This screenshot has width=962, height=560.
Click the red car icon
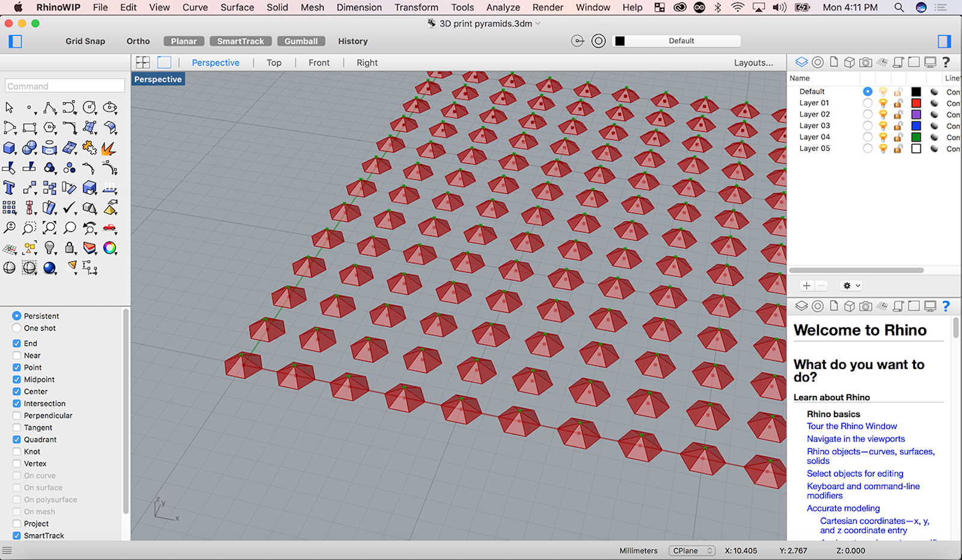[x=109, y=228]
